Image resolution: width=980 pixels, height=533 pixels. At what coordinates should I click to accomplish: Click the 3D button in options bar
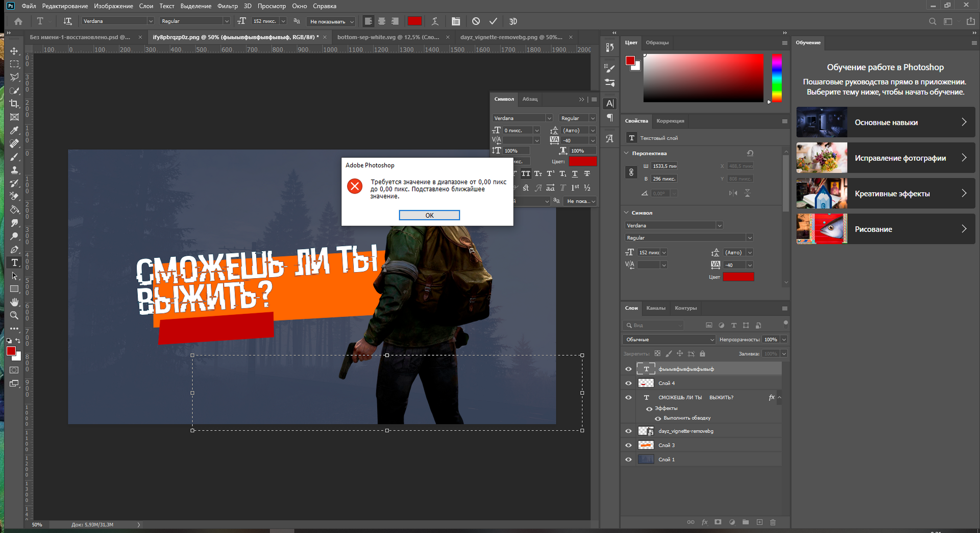click(x=513, y=21)
